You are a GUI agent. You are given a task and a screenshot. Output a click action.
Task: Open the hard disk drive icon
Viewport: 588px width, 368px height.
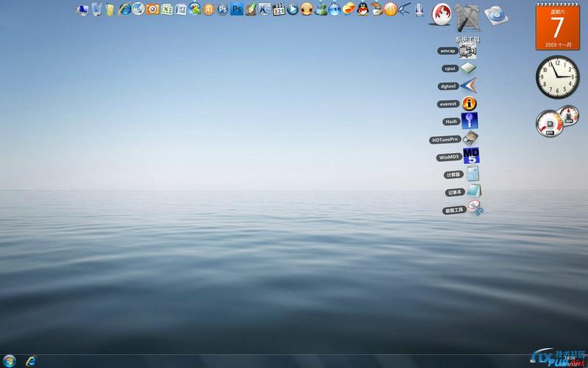[x=496, y=15]
